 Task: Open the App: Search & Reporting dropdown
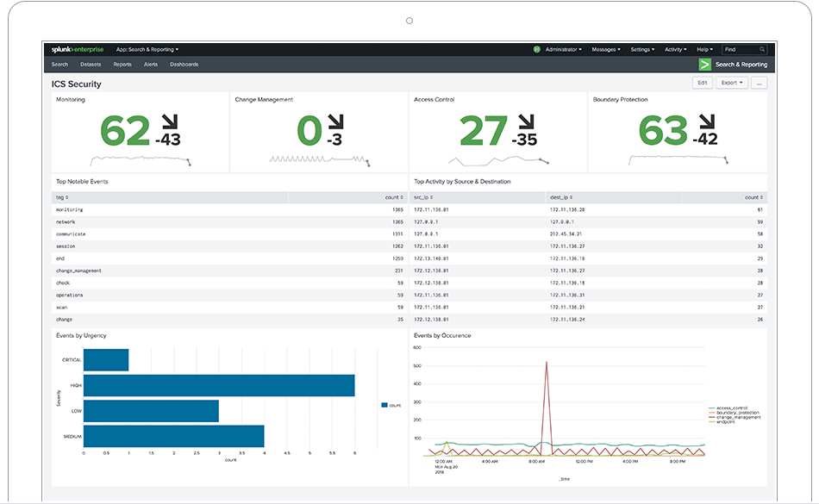pos(147,50)
